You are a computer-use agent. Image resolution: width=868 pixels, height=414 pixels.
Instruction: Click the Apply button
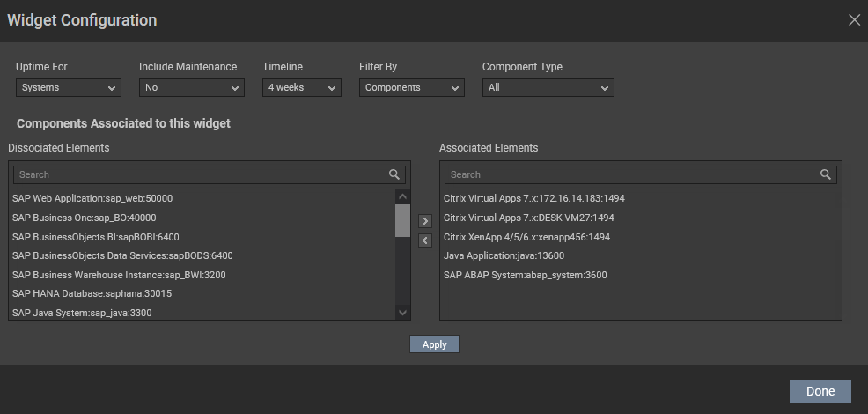coord(435,344)
